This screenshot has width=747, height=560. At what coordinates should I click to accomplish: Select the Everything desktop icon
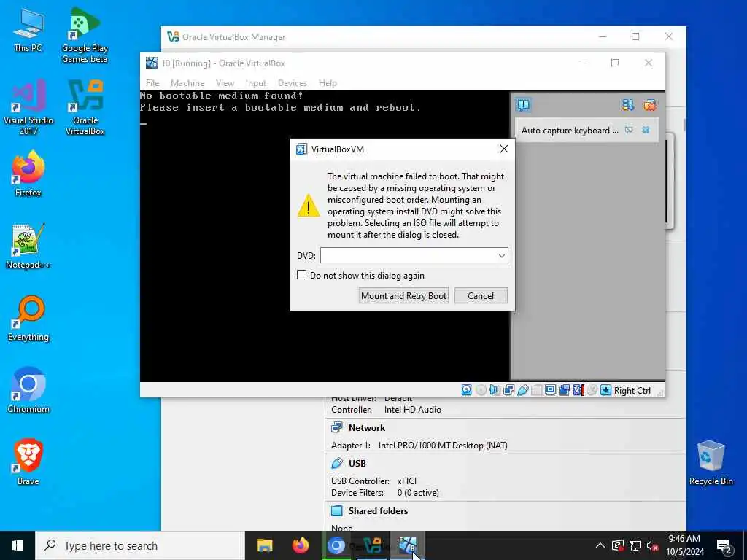28,319
